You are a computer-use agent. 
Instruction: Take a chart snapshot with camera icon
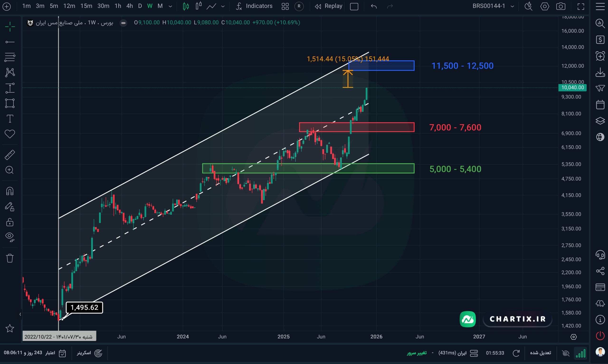[561, 6]
